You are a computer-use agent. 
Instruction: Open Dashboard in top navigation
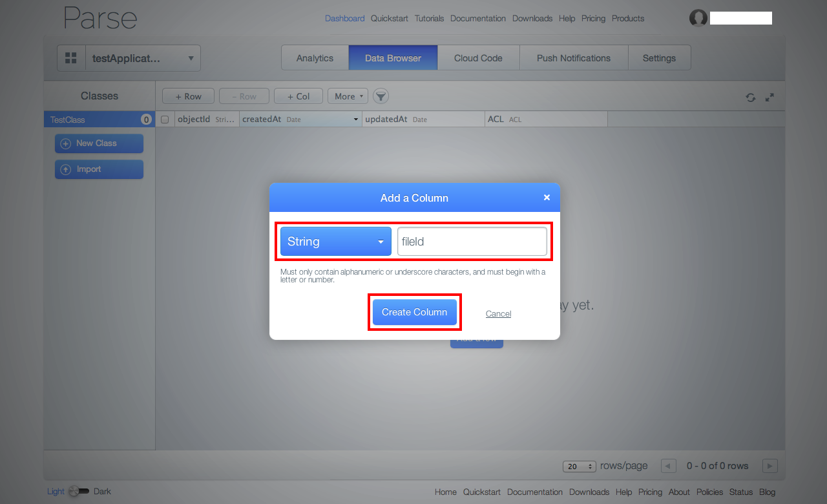344,19
